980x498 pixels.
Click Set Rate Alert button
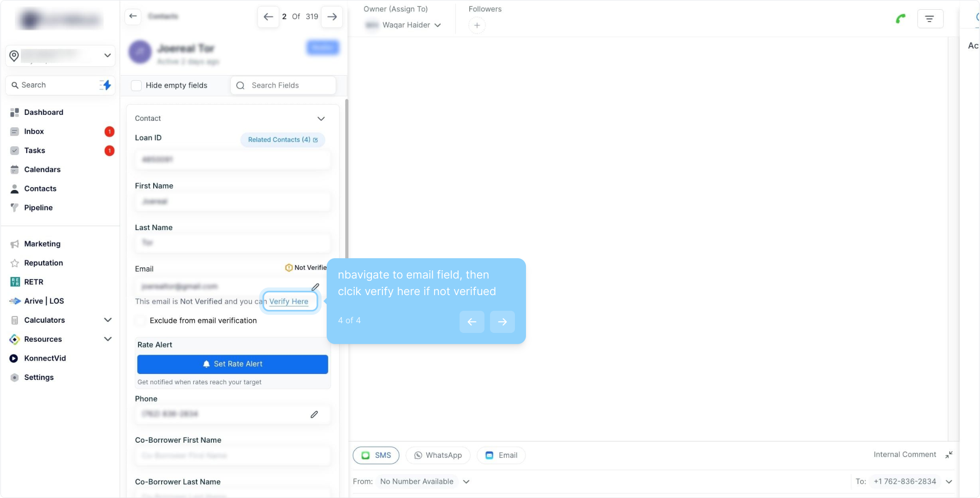tap(233, 364)
